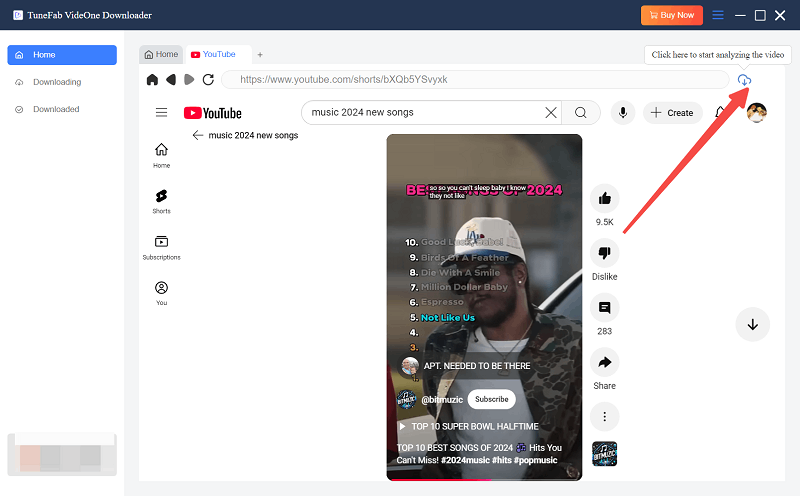The image size is (800, 496).
Task: Click the TuneFab VideOne Downloader app logo
Action: tap(18, 15)
